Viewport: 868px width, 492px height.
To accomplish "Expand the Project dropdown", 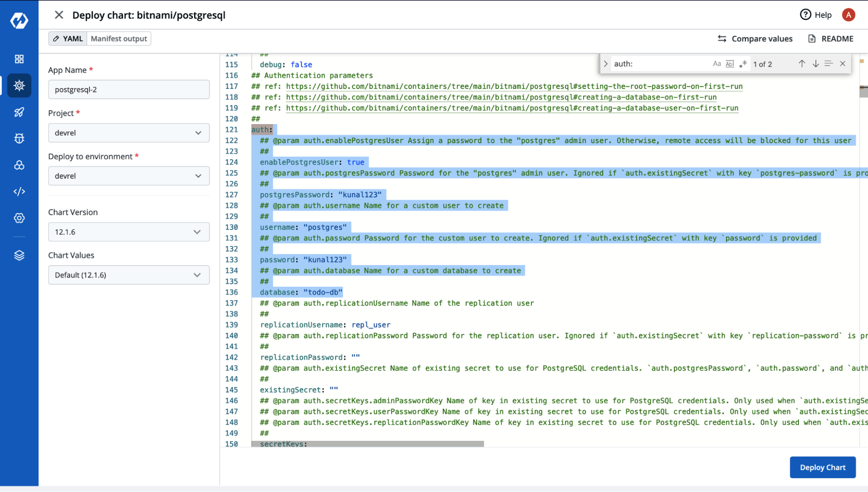I will (128, 132).
